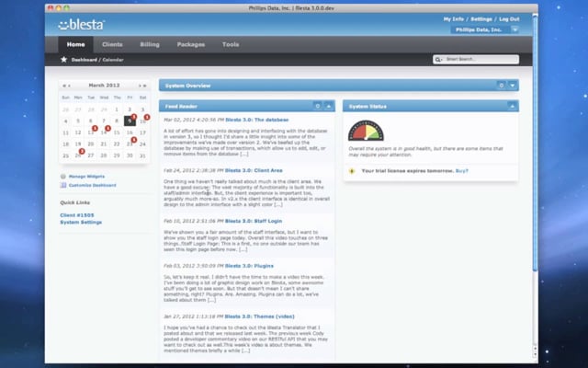Open System Settings quick link
The image size is (588, 368).
(81, 223)
